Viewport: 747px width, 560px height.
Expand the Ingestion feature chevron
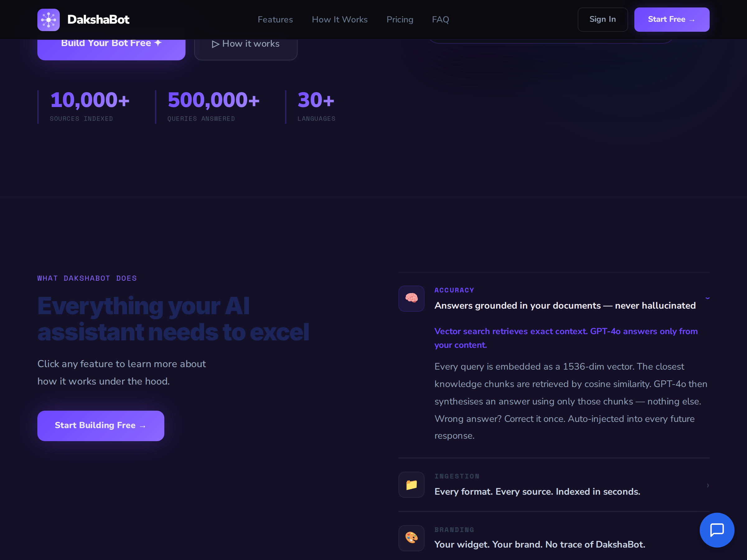coord(707,485)
